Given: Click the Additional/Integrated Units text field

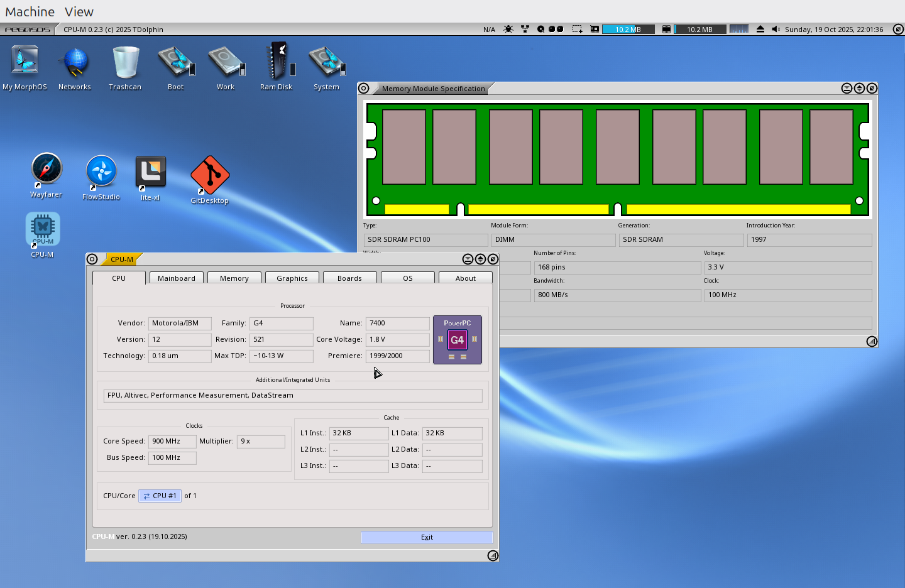Looking at the screenshot, I should pyautogui.click(x=292, y=396).
